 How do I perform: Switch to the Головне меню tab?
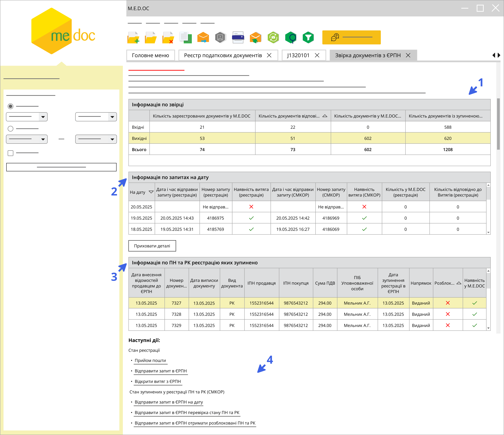pos(151,55)
